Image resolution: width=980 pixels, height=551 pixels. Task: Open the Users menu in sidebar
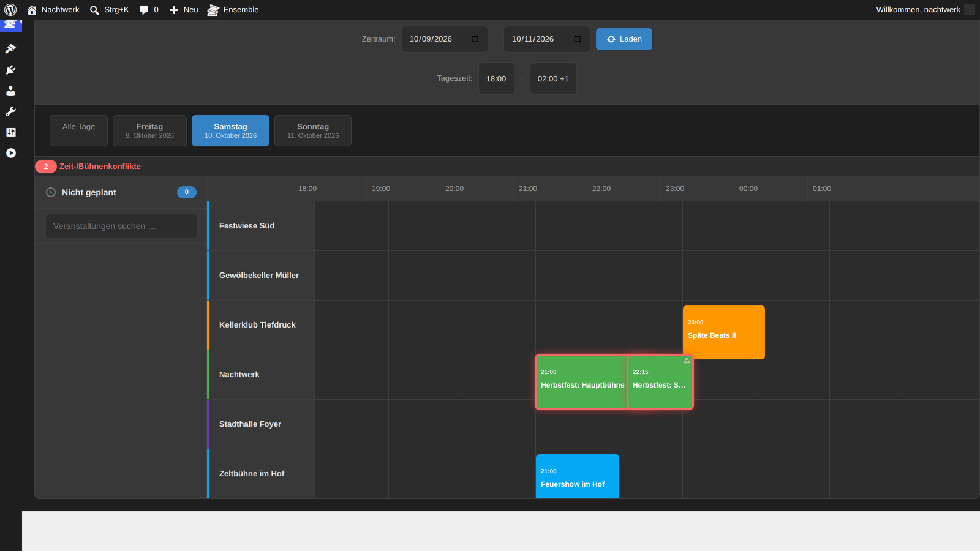[x=10, y=91]
